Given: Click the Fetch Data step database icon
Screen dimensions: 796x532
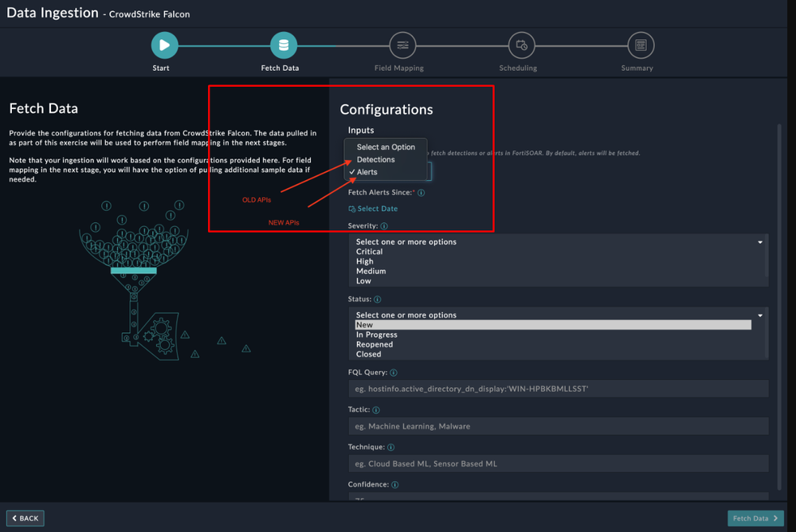Looking at the screenshot, I should 284,45.
